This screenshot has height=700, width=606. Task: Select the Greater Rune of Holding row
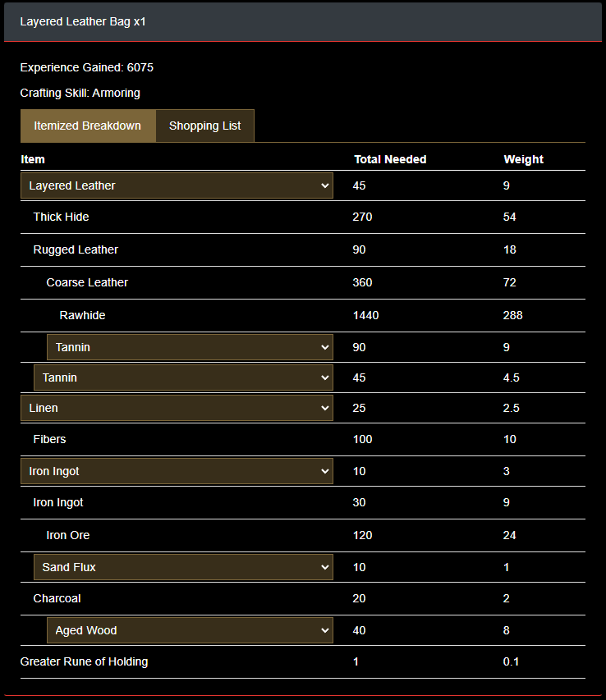tap(85, 661)
